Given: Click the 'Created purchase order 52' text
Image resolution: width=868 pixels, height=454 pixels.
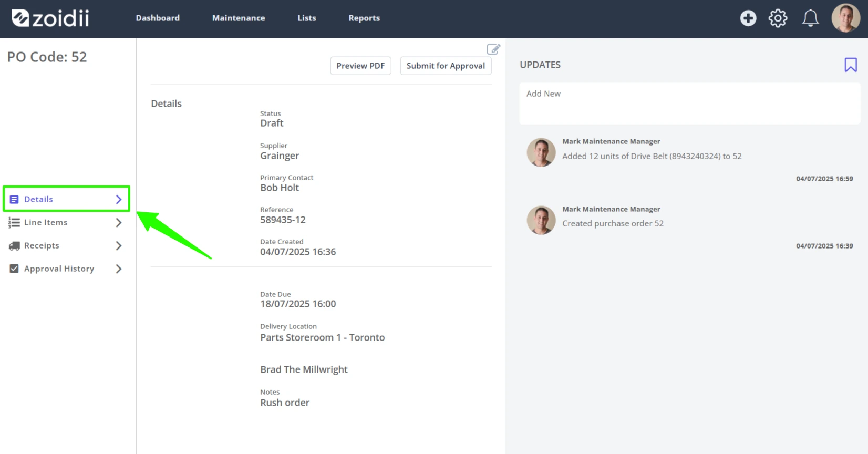Looking at the screenshot, I should [x=613, y=223].
